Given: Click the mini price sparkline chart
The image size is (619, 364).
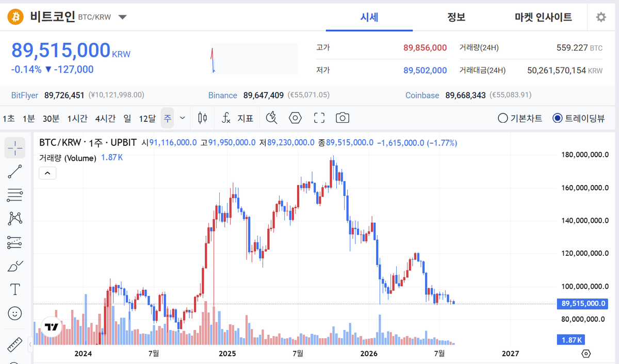Looking at the screenshot, I should pyautogui.click(x=254, y=59).
